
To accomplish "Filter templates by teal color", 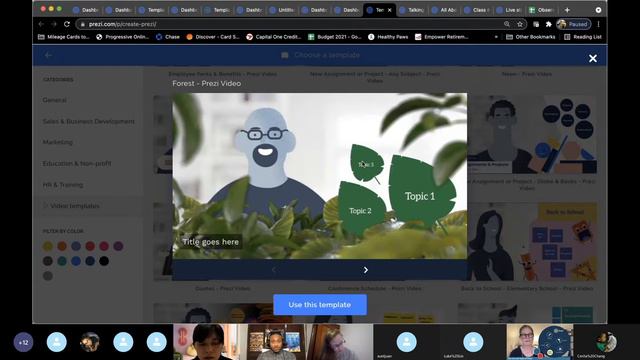I will (x=62, y=261).
